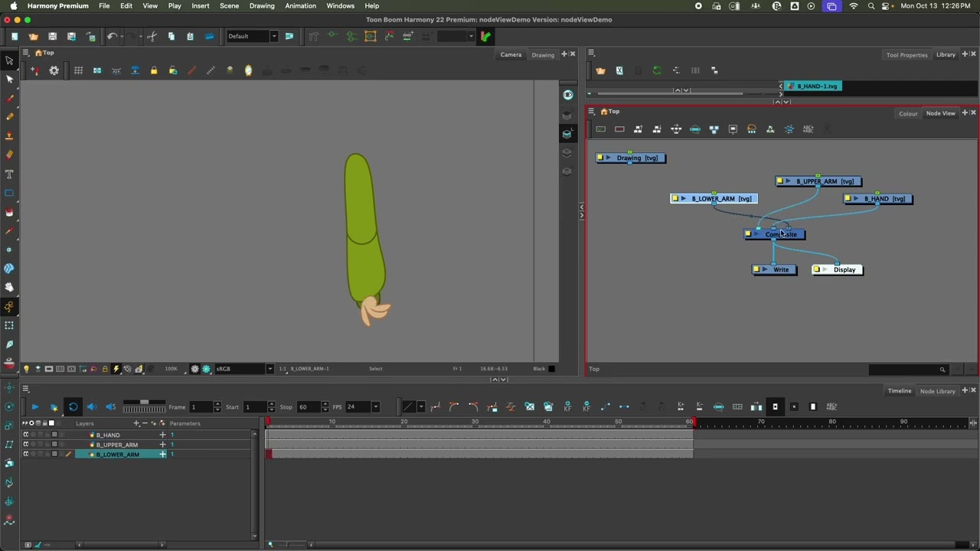980x551 pixels.
Task: Expand B_LOWER_ARM layer parameters plus
Action: (162, 455)
